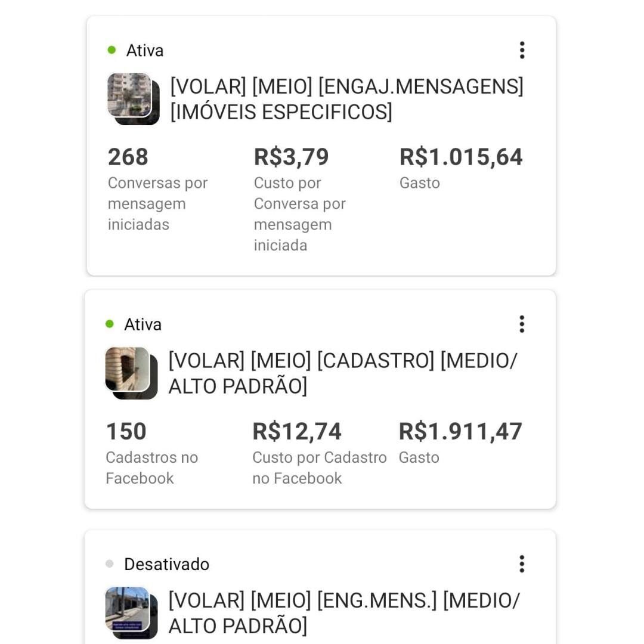Click the ENGAJ.MENSAGENS campaign building thumbnail
Viewport: 644px width, 644px height.
click(x=131, y=97)
